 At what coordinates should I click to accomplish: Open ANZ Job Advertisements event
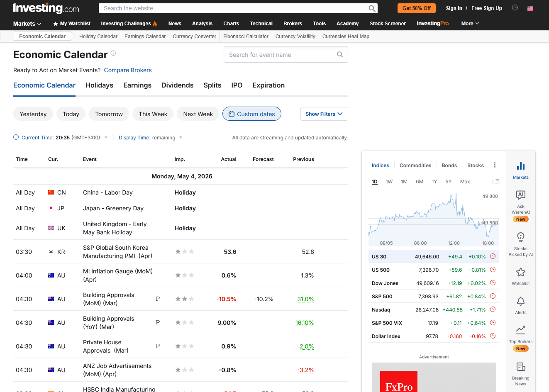click(x=117, y=370)
